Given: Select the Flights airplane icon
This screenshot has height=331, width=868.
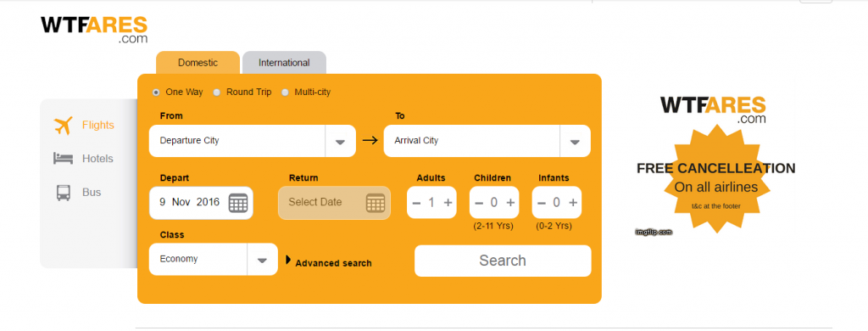Looking at the screenshot, I should (64, 126).
